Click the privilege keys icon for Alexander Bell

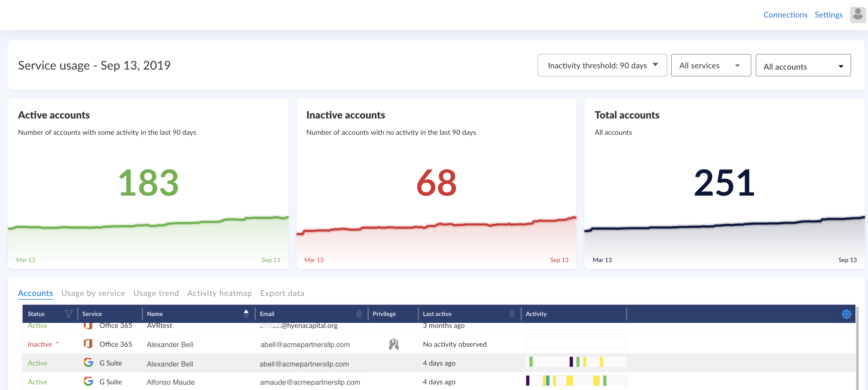click(394, 344)
